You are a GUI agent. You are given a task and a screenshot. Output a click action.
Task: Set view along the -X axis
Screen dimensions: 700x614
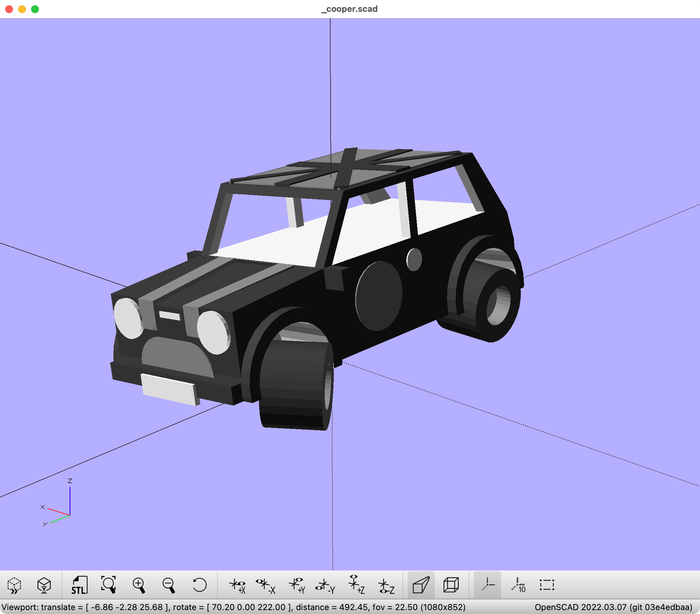tap(265, 585)
